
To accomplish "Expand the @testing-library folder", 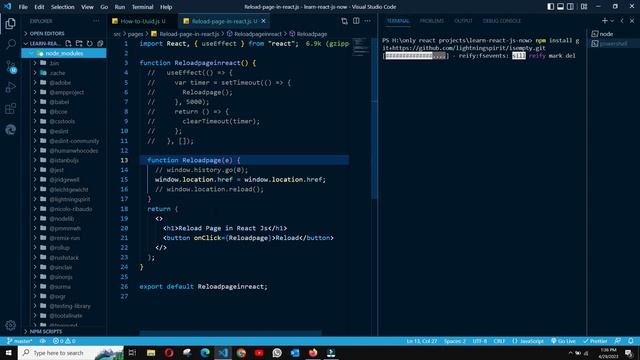I will 69,306.
